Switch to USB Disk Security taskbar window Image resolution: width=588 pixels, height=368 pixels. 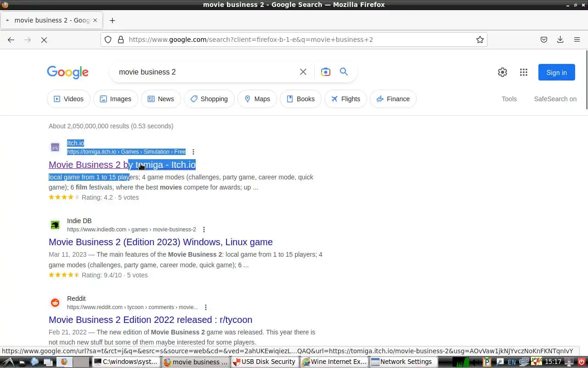pos(265,362)
